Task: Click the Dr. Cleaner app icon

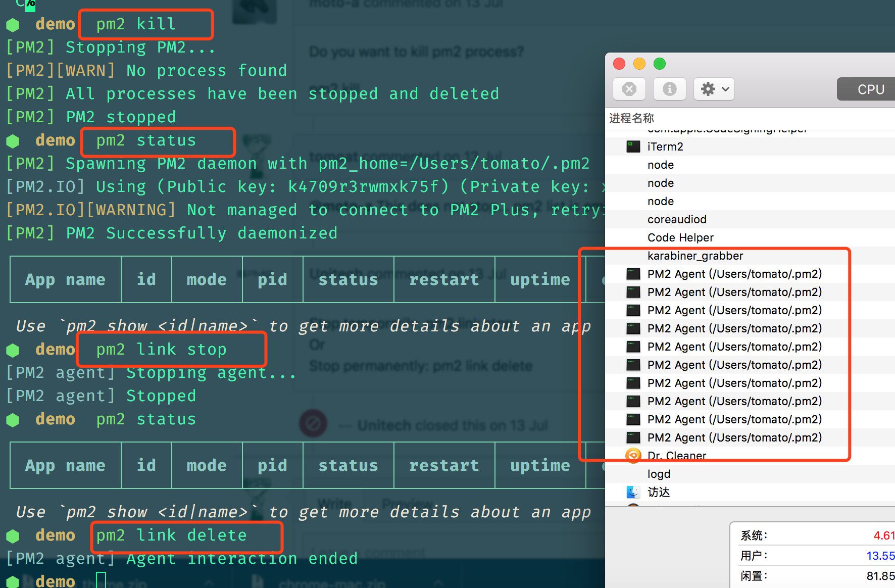Action: click(x=633, y=456)
